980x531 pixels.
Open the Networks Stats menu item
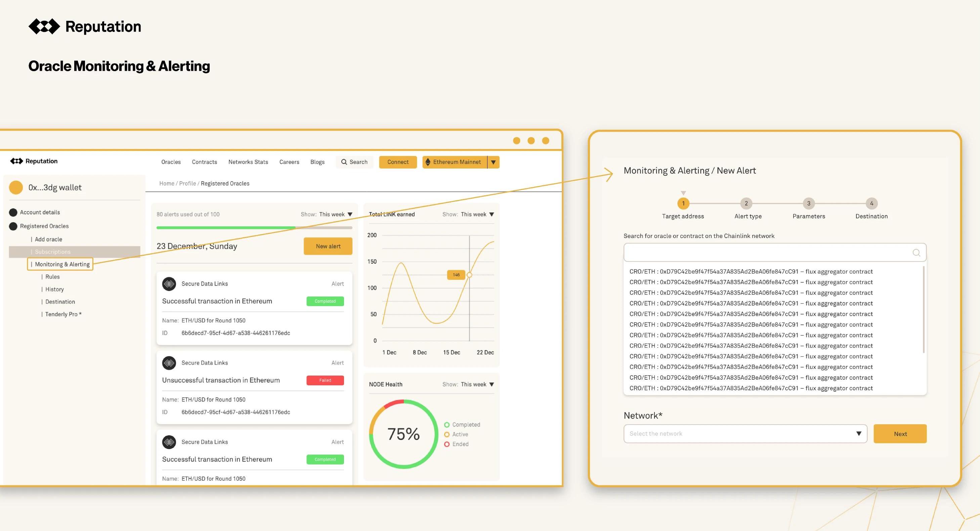(248, 162)
